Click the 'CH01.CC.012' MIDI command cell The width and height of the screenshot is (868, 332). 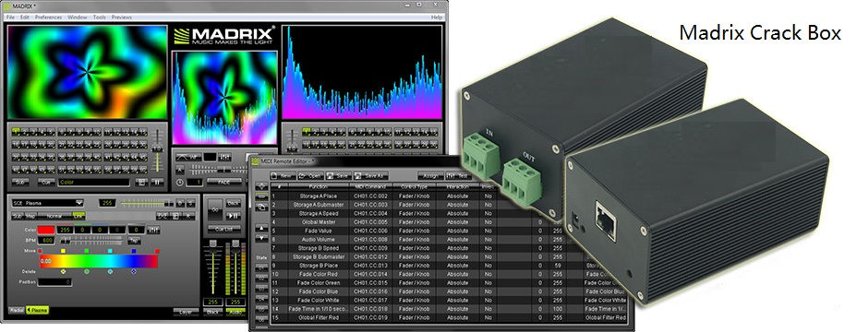coord(370,257)
